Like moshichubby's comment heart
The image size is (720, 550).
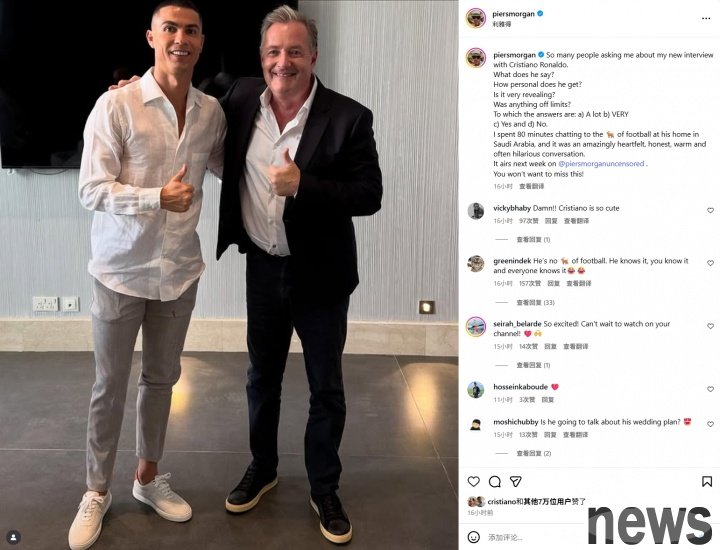click(710, 424)
